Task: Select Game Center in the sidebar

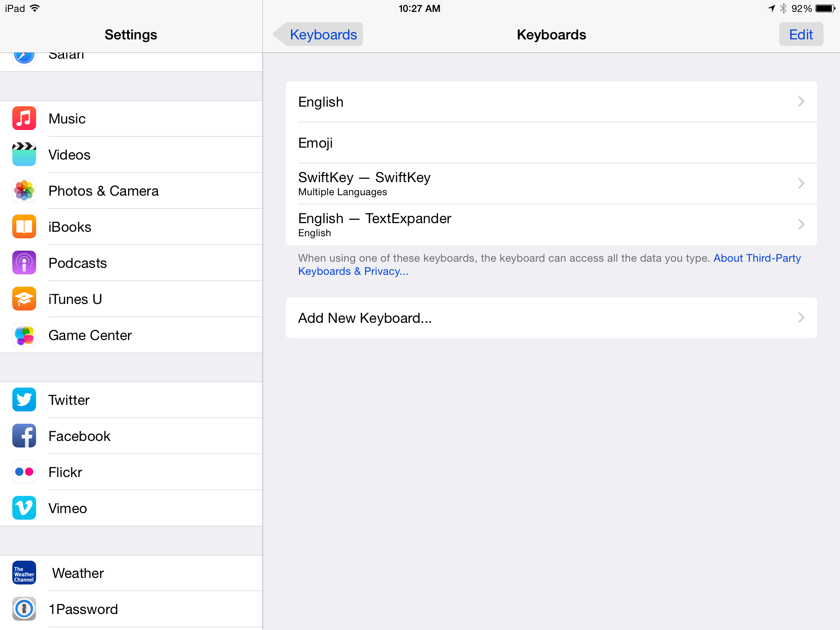Action: pyautogui.click(x=131, y=335)
